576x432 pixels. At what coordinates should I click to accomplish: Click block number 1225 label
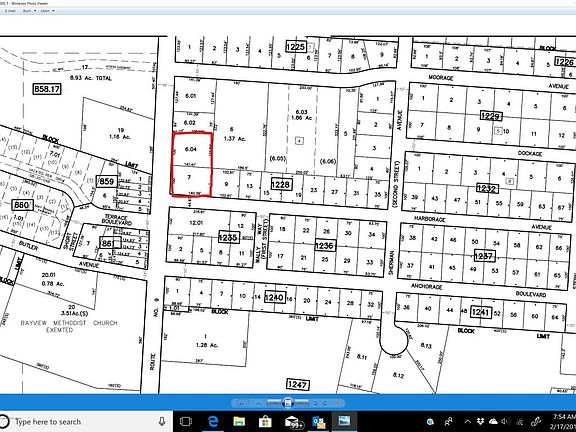(x=296, y=47)
